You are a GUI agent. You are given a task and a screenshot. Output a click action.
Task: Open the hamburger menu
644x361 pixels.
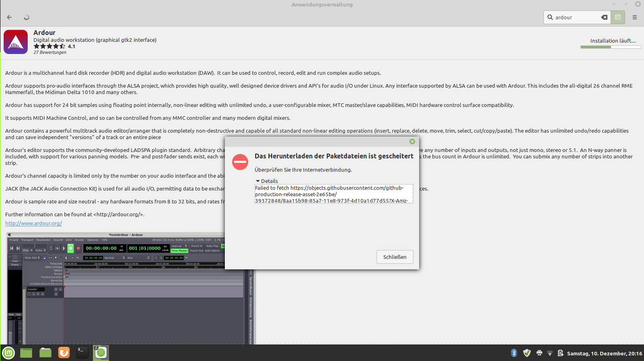click(634, 17)
